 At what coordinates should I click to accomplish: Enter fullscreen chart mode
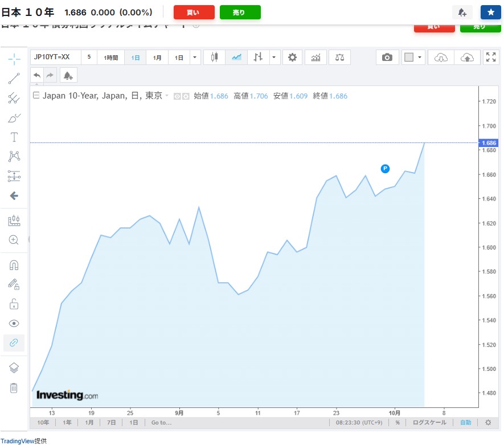[x=491, y=57]
